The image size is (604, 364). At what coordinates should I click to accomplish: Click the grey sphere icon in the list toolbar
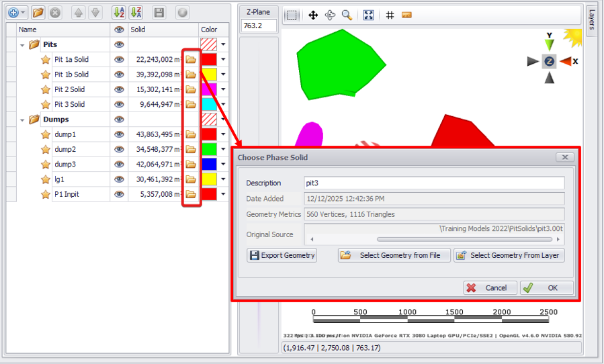coord(183,13)
